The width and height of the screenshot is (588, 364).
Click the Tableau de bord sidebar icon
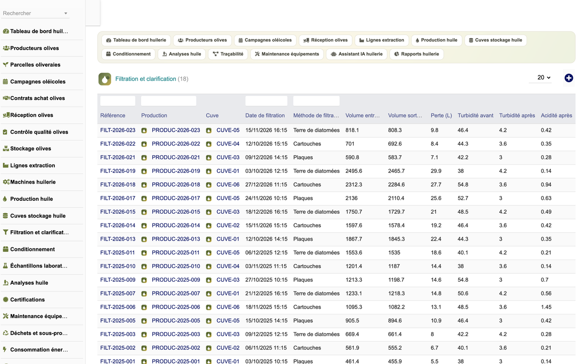[6, 31]
